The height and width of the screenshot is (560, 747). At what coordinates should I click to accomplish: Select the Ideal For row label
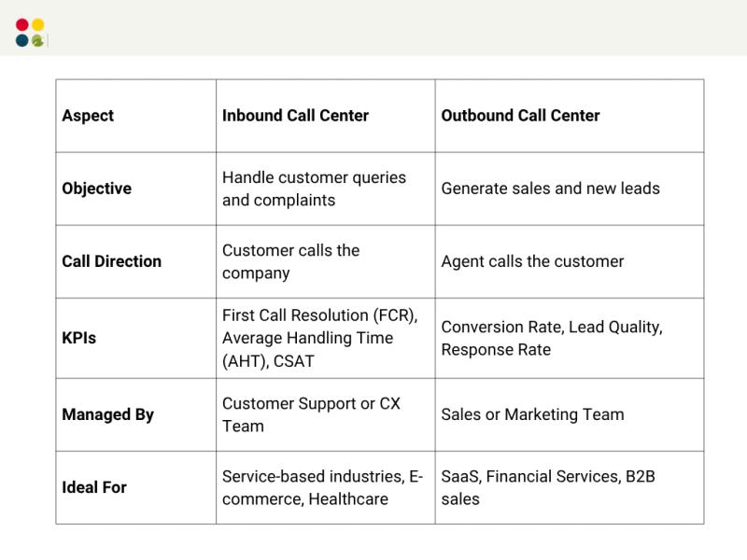pos(93,487)
